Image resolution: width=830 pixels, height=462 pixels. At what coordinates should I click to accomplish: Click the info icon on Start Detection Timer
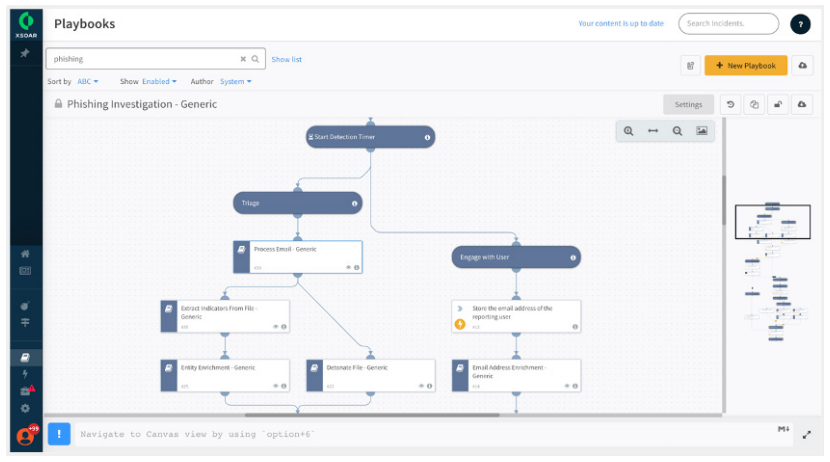tap(427, 137)
